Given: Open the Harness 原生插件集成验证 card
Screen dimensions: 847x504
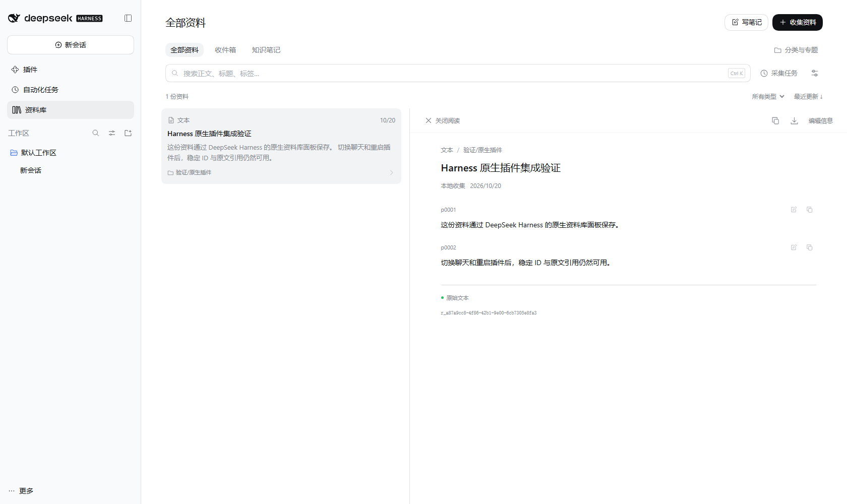Looking at the screenshot, I should click(x=281, y=146).
